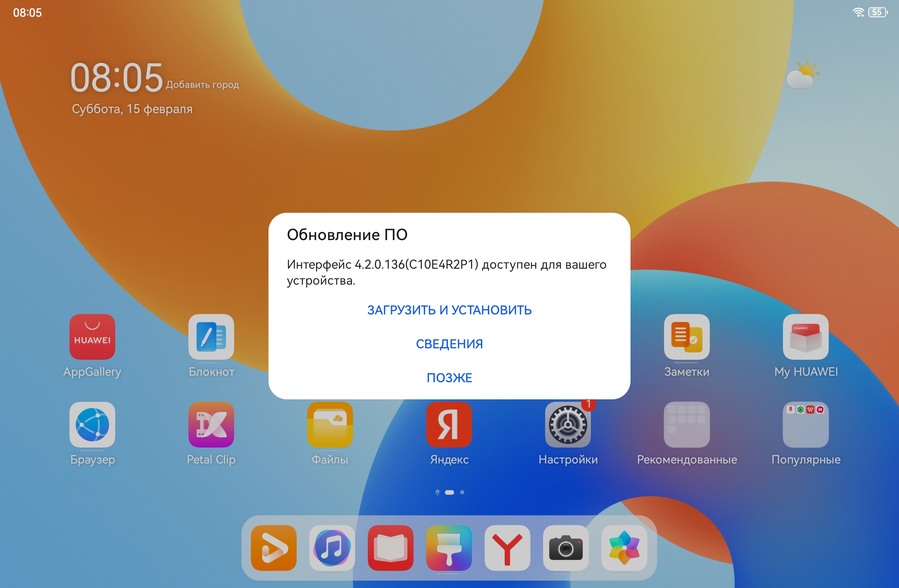Tap СВЕДЕНИЯ in the update dialog
Image resolution: width=899 pixels, height=588 pixels.
(449, 344)
